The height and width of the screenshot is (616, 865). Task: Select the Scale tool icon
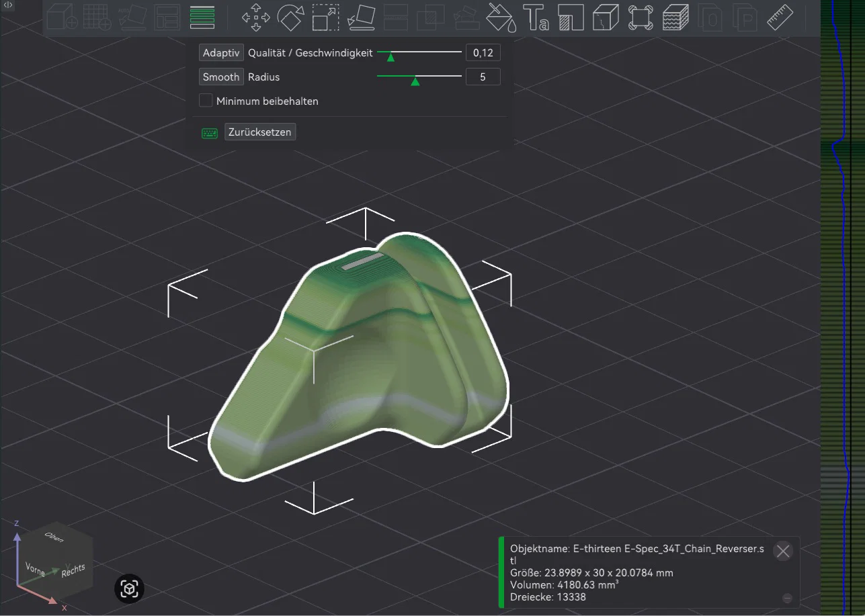(x=326, y=17)
